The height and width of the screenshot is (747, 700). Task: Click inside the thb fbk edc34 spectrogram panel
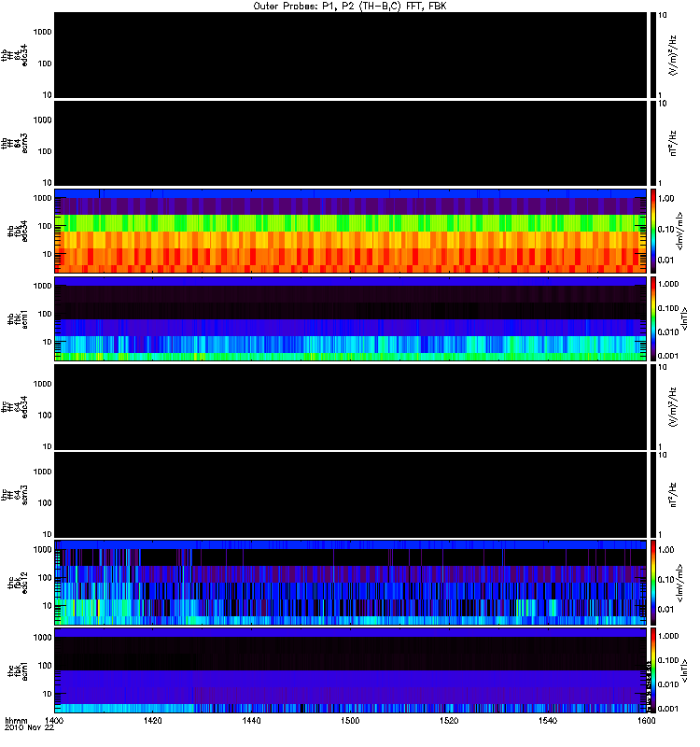pos(351,231)
